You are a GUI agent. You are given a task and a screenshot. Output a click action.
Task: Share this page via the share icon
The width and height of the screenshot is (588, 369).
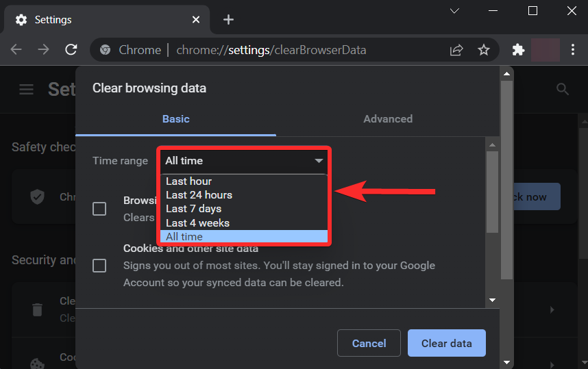tap(456, 50)
